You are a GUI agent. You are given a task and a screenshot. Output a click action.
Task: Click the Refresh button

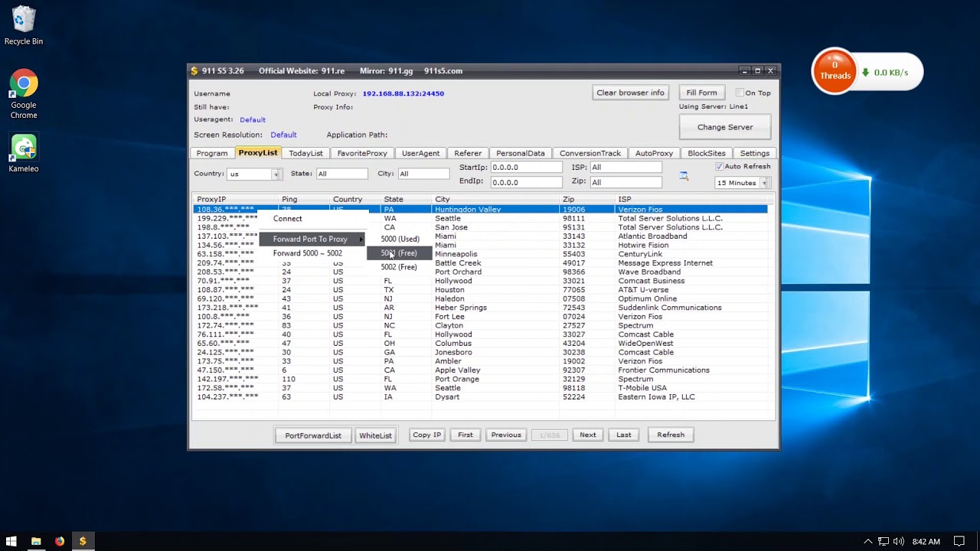[671, 435]
